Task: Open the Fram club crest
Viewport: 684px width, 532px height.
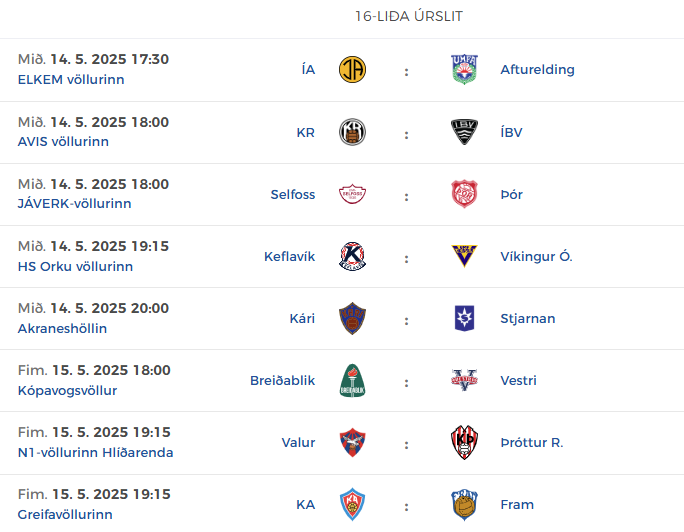Action: coord(464,505)
